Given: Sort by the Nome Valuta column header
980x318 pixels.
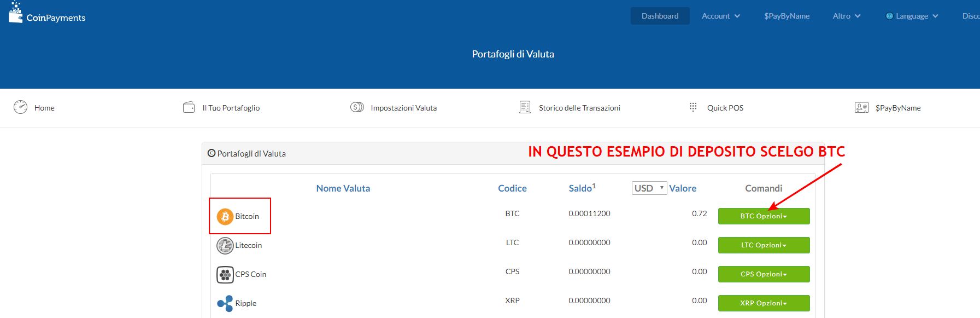Looking at the screenshot, I should [343, 188].
